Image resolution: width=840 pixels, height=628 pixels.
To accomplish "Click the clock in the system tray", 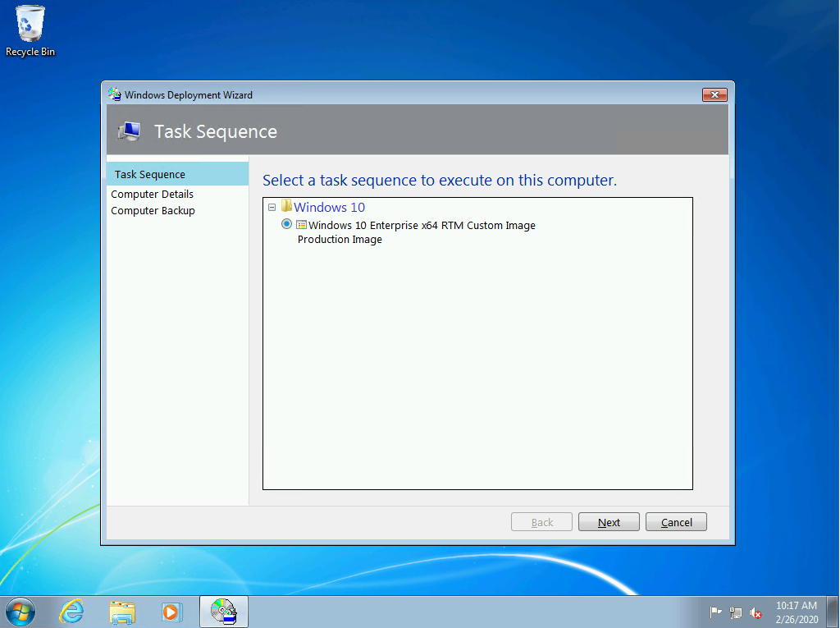I will tap(795, 612).
